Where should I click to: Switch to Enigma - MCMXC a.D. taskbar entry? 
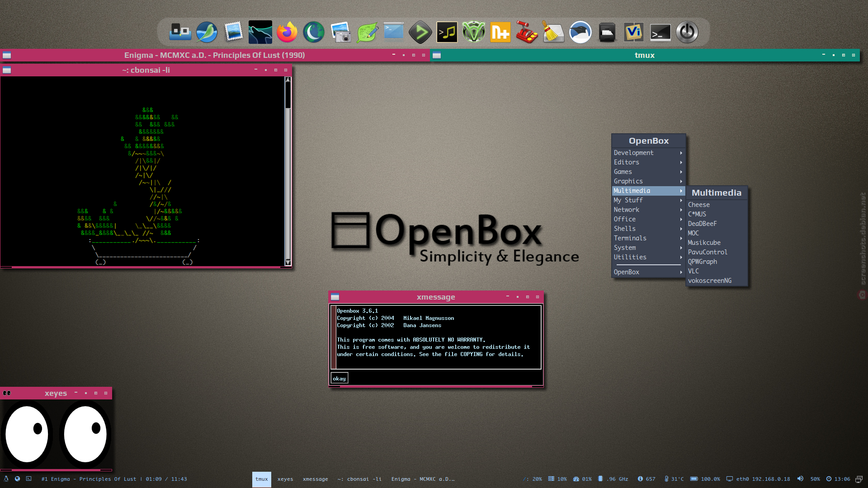[423, 479]
